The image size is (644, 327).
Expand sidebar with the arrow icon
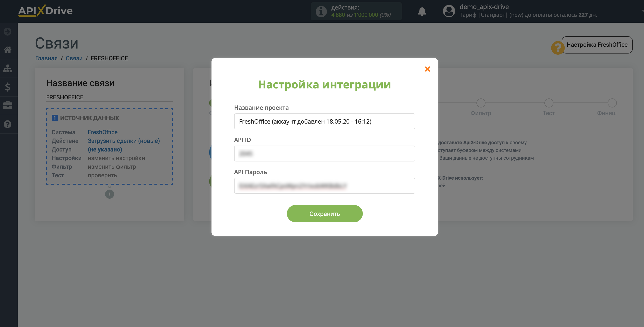7,32
